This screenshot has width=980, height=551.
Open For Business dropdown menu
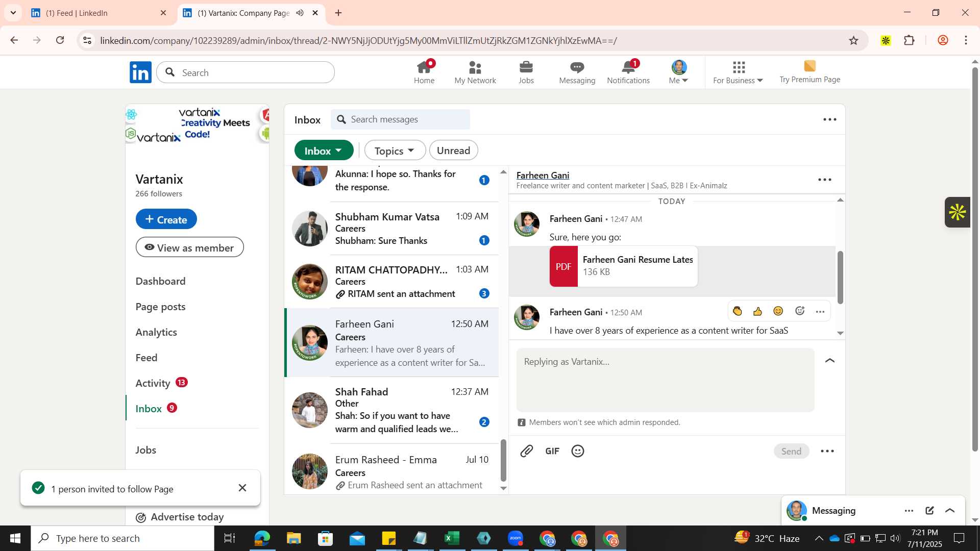738,72
